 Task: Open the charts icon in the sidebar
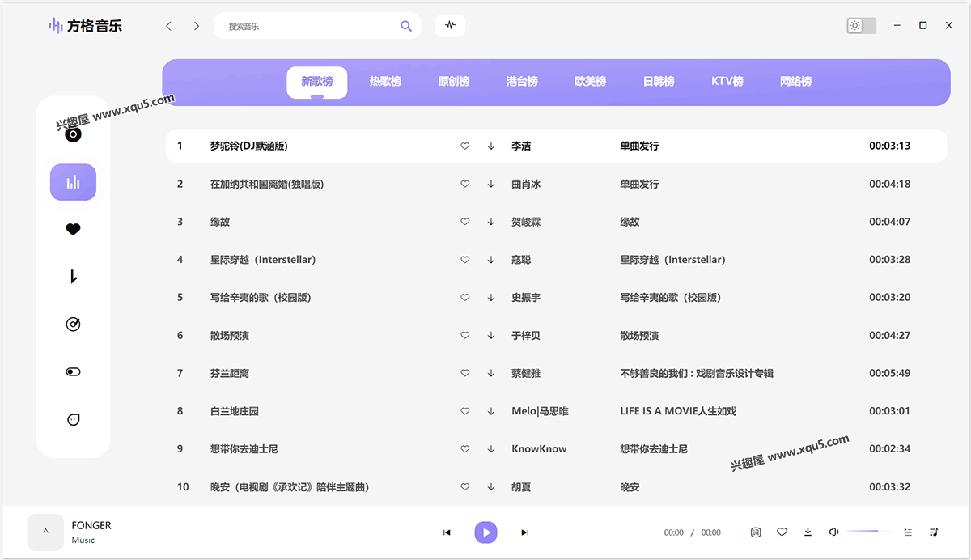pyautogui.click(x=73, y=182)
